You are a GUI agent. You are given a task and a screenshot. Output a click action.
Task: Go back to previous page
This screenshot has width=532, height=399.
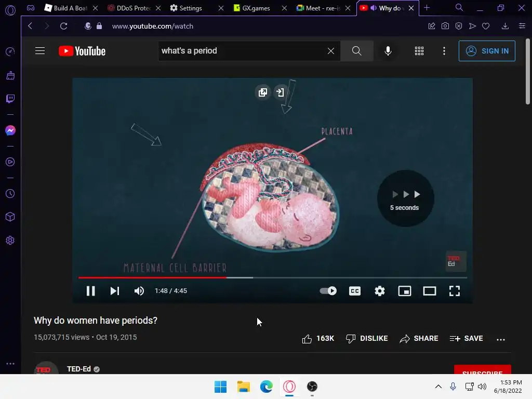tap(30, 26)
